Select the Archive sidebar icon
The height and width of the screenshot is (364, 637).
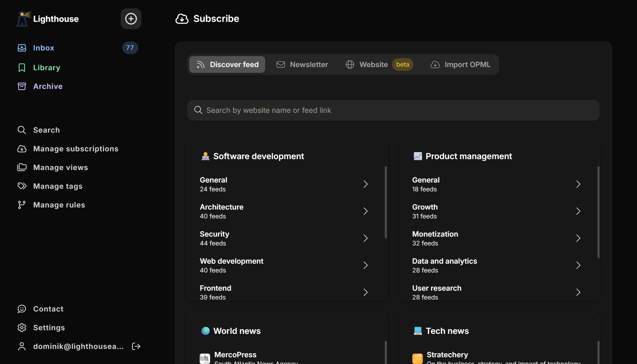click(x=22, y=86)
